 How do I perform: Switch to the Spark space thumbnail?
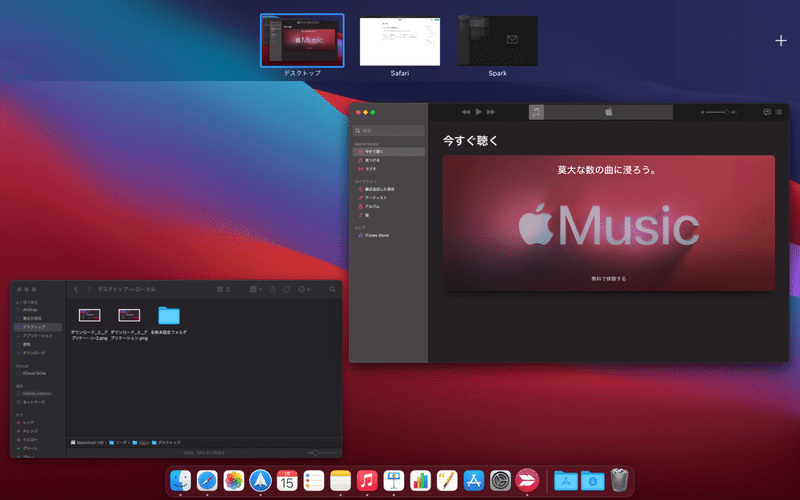click(497, 41)
